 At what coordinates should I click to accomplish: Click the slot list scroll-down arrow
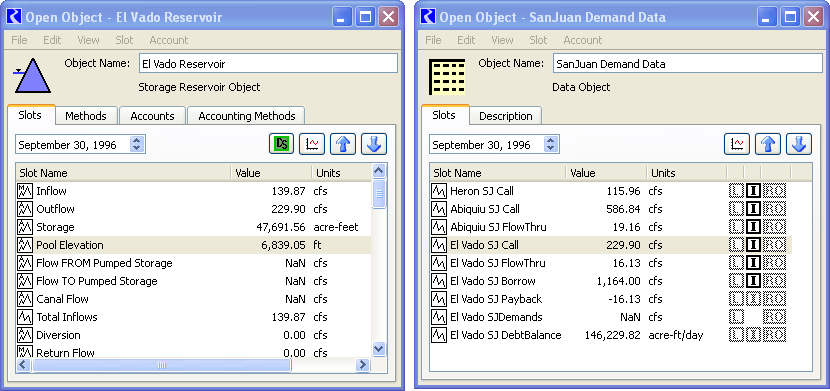(x=379, y=348)
